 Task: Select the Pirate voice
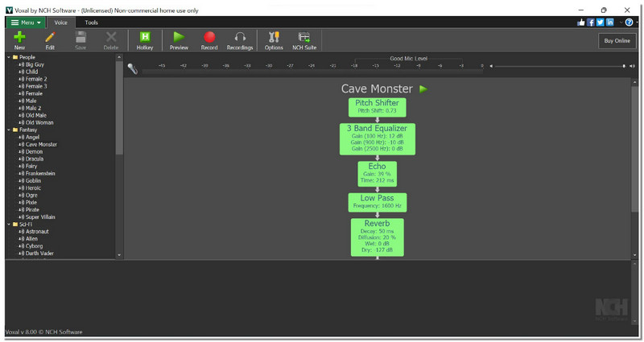point(32,210)
